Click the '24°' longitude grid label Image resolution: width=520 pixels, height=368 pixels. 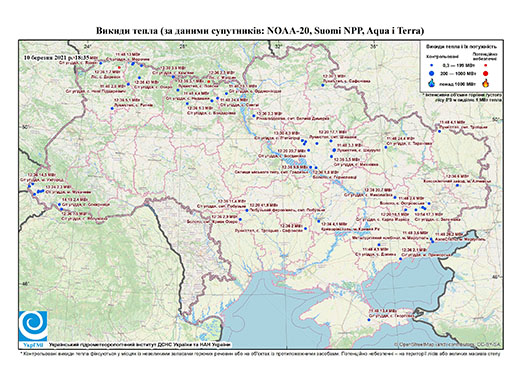[88, 46]
